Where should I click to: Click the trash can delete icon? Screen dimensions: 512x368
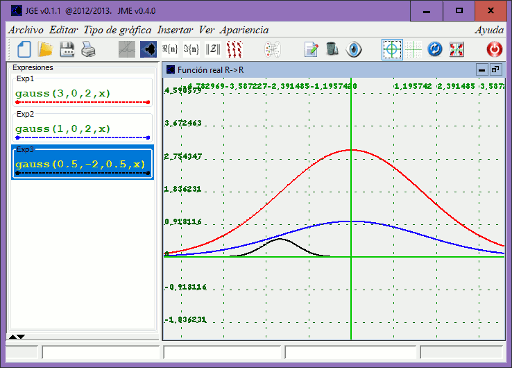(x=332, y=50)
